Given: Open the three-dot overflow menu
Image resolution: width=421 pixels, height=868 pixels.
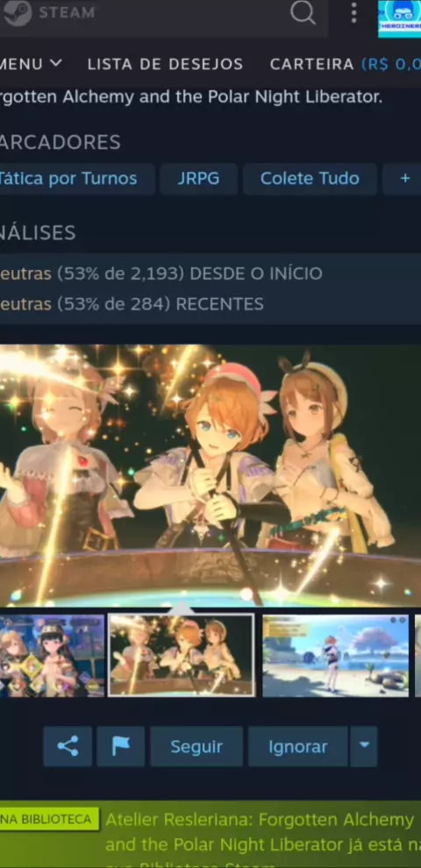Looking at the screenshot, I should click(x=353, y=12).
